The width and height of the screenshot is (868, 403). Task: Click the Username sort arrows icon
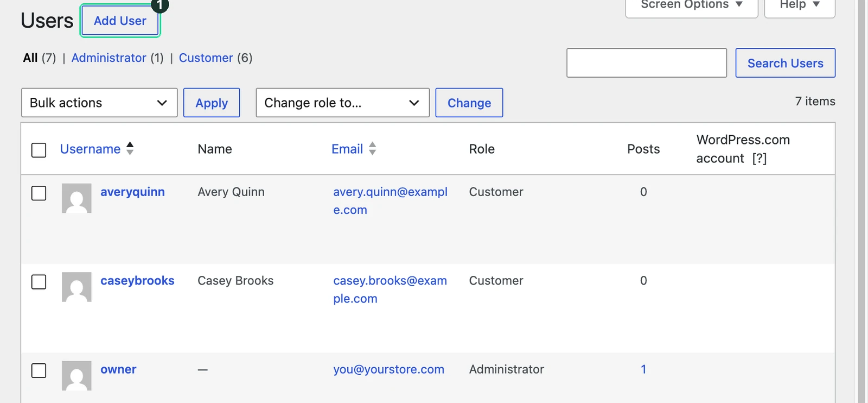[x=130, y=148]
